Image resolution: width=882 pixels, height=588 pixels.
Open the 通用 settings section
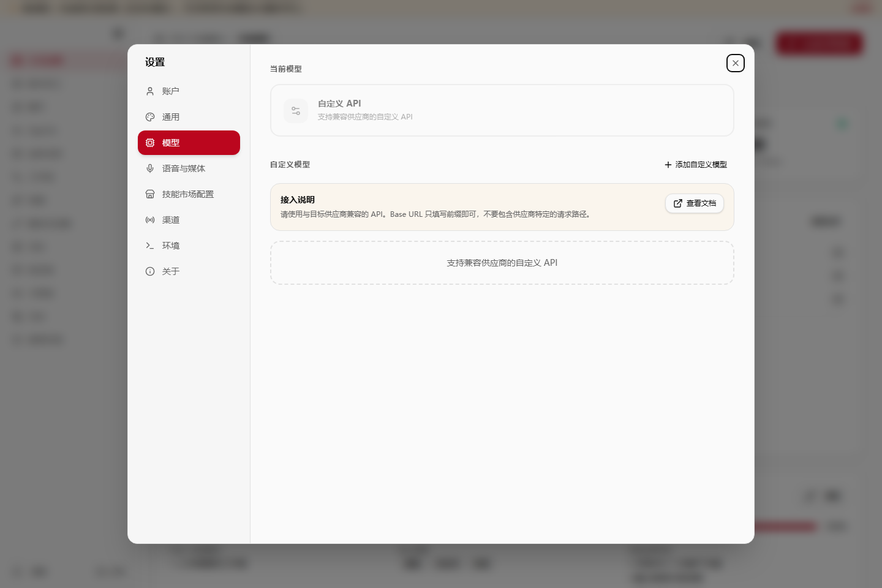pos(189,117)
